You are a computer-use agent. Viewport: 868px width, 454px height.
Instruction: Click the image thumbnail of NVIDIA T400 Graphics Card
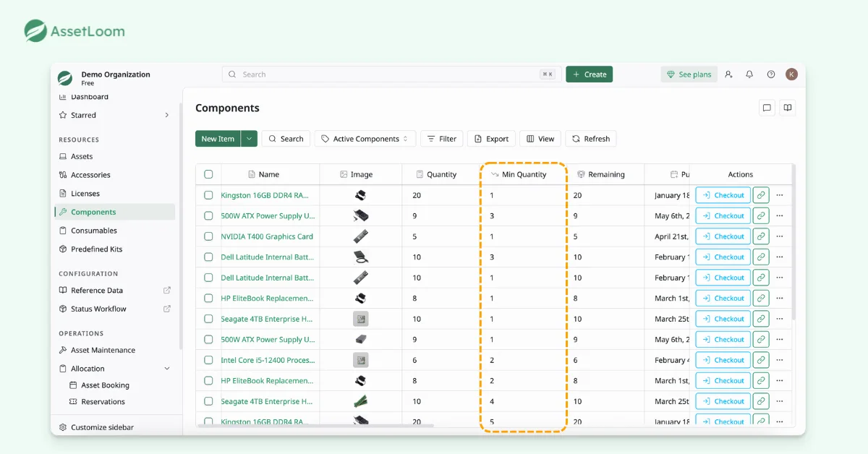pos(360,236)
